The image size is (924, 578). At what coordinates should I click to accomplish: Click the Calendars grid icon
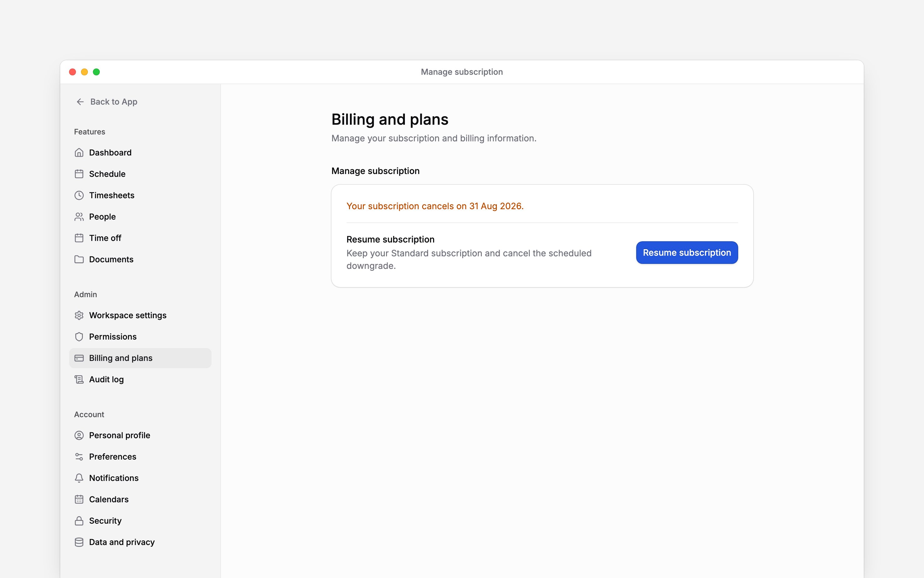[x=79, y=500]
